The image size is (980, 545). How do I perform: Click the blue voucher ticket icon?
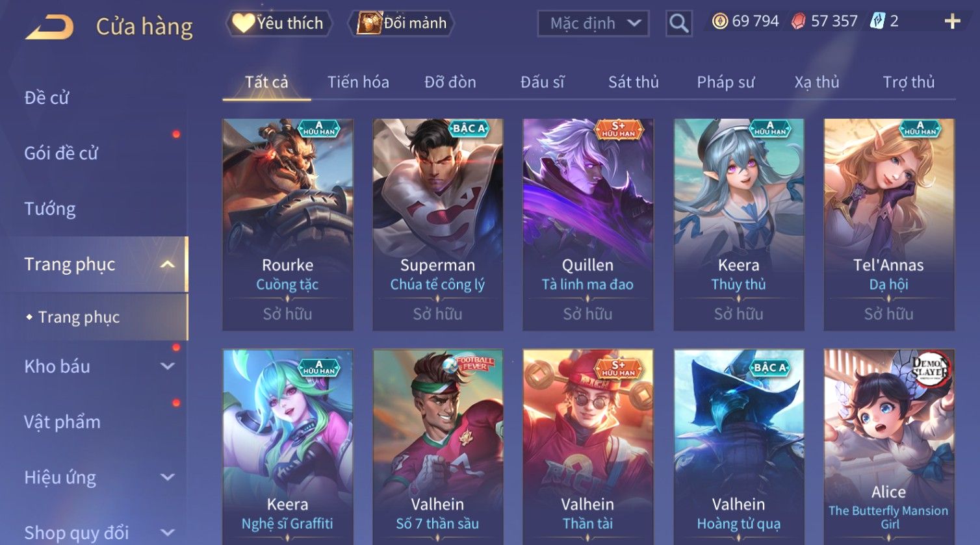[877, 21]
